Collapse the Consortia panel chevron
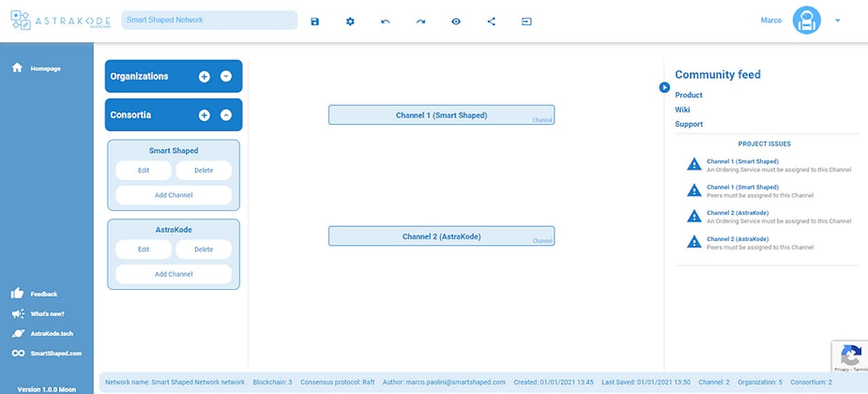 (226, 115)
